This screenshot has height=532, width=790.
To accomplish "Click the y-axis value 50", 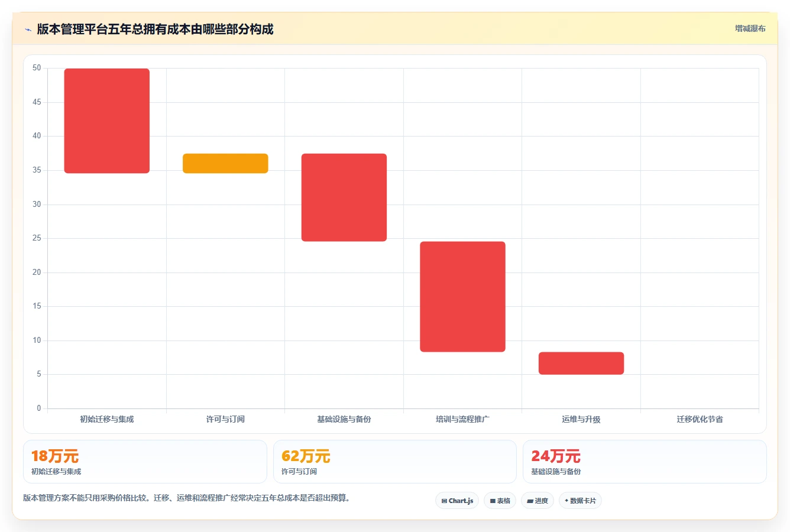I will pos(37,68).
